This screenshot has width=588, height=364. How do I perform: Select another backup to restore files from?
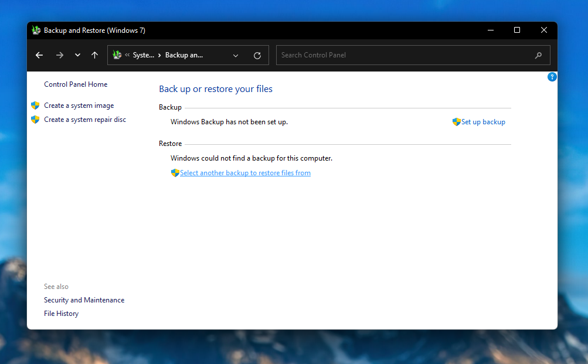pos(245,173)
